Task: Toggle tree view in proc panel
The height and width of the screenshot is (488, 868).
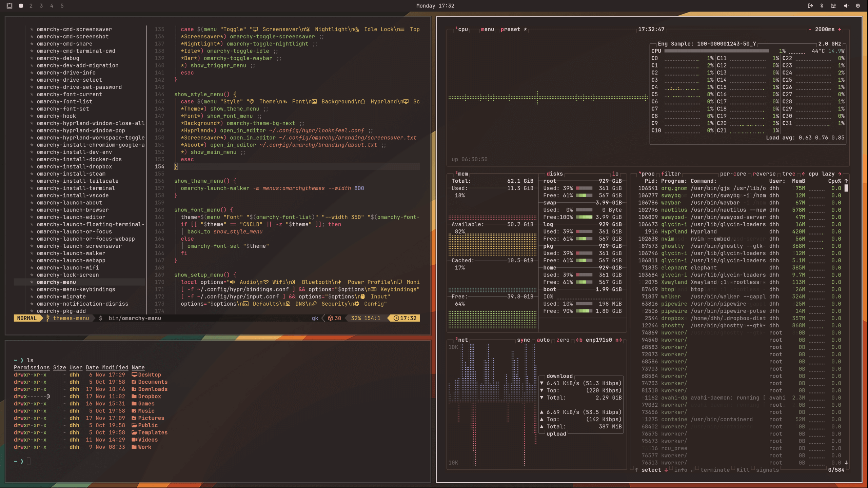Action: coord(789,174)
